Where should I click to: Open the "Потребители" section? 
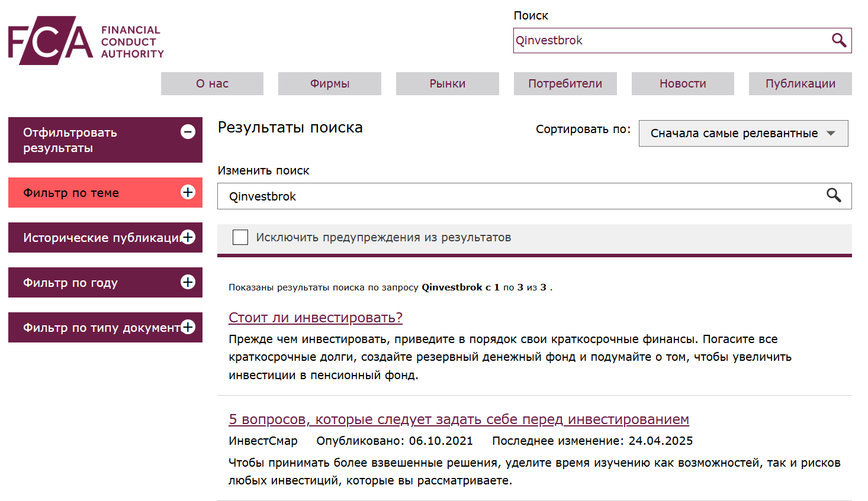(565, 83)
